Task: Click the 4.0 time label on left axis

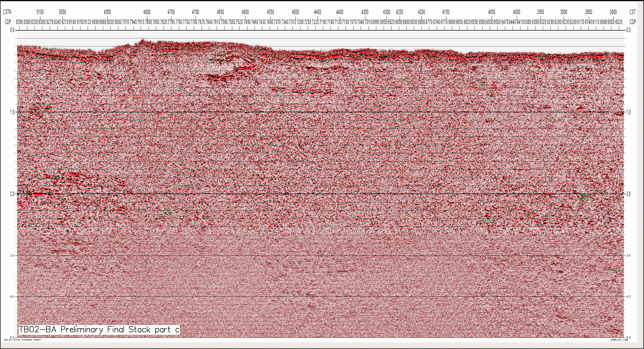Action: (12, 297)
